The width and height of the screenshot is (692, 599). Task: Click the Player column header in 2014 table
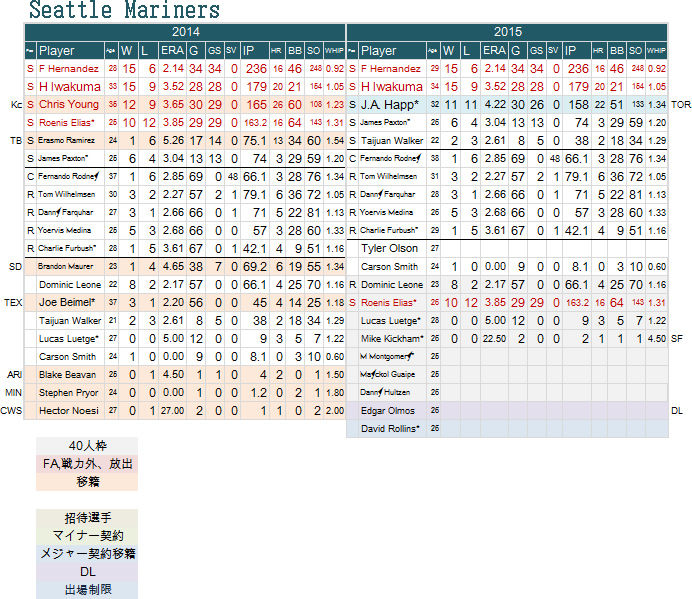(71, 51)
